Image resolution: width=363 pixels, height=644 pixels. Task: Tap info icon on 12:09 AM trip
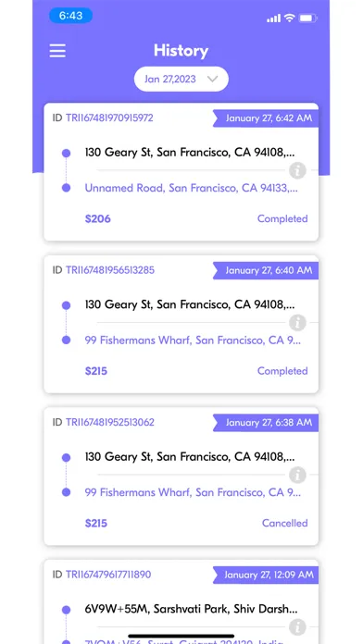[297, 627]
